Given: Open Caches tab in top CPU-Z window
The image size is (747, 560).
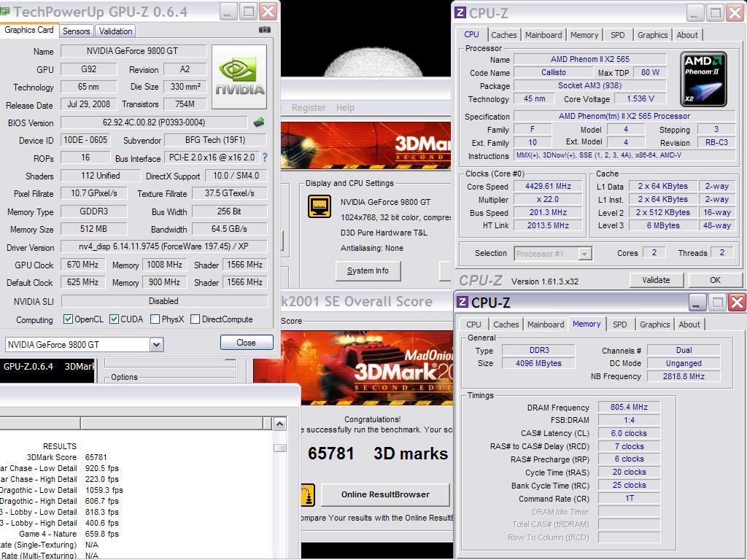Looking at the screenshot, I should (503, 35).
